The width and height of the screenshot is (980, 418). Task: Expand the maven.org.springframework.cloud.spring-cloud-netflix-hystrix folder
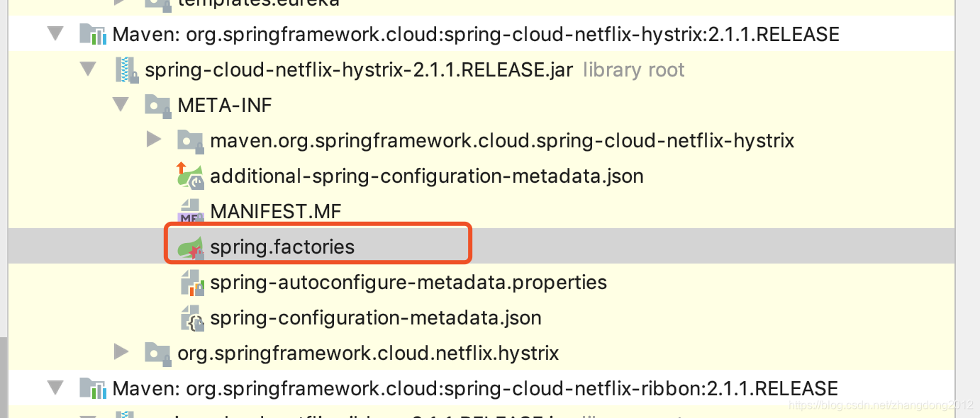pyautogui.click(x=154, y=140)
